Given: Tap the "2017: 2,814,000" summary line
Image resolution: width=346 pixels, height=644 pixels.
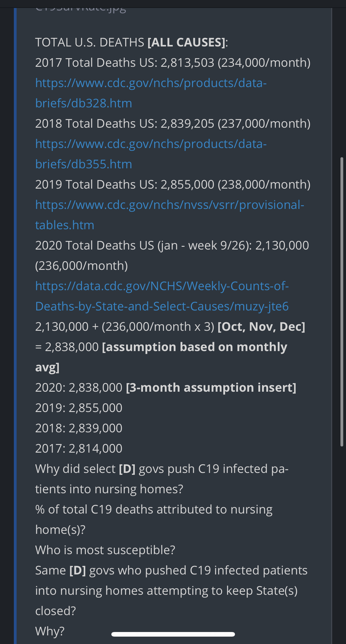Looking at the screenshot, I should click(x=79, y=449).
